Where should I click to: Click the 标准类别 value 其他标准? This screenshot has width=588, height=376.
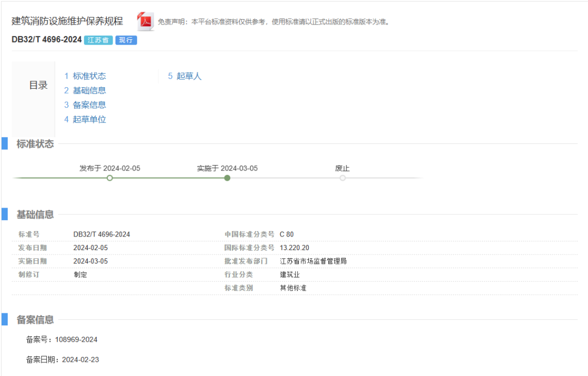coord(293,288)
